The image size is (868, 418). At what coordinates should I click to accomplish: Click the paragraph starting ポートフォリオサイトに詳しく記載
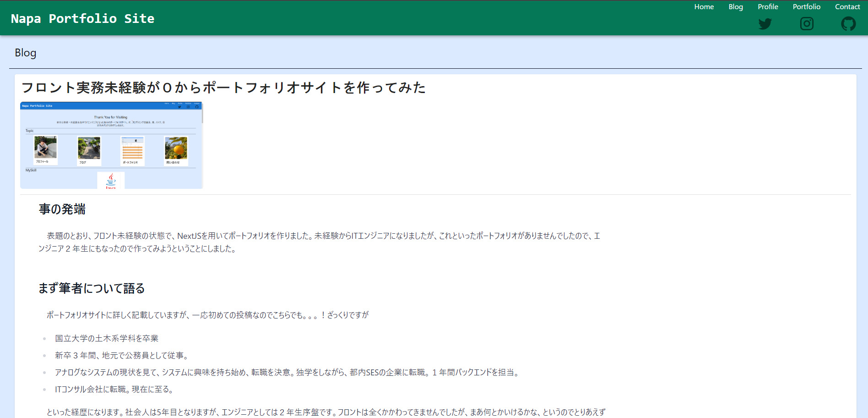(207, 315)
